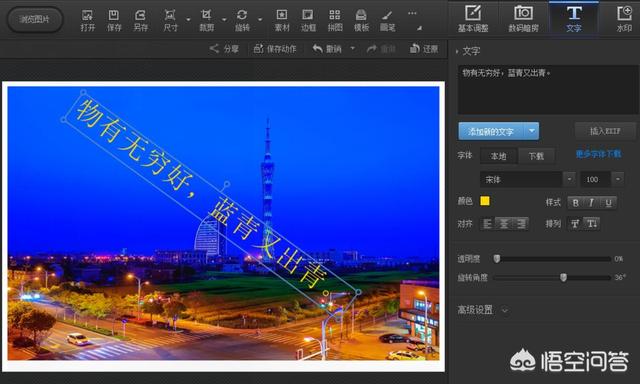Click the 分享 share button

(x=224, y=49)
